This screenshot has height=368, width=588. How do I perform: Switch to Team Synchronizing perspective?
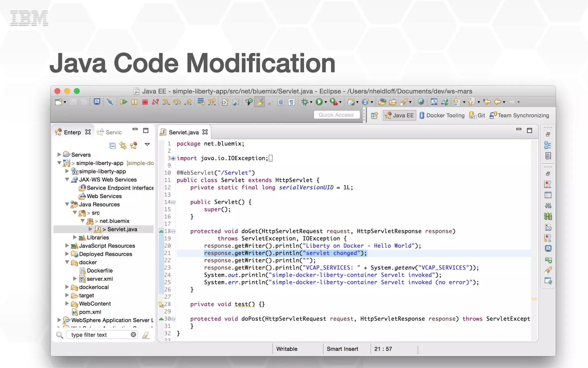(519, 115)
